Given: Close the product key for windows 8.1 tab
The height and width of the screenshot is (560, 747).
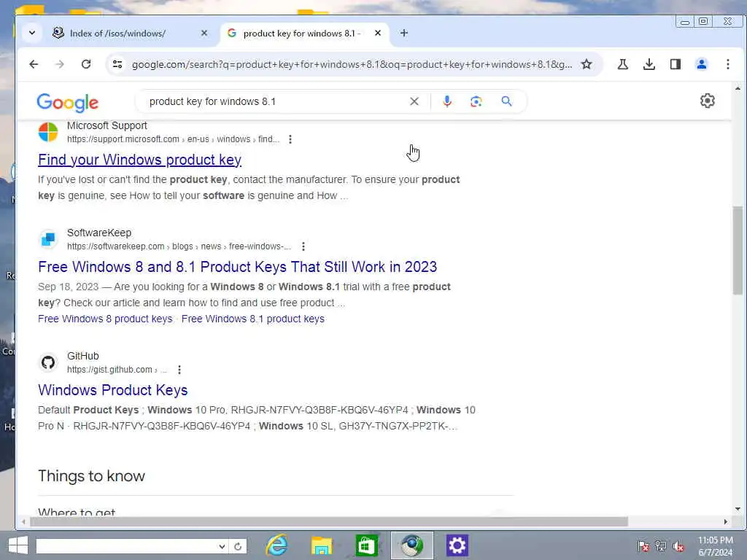Looking at the screenshot, I should [378, 34].
